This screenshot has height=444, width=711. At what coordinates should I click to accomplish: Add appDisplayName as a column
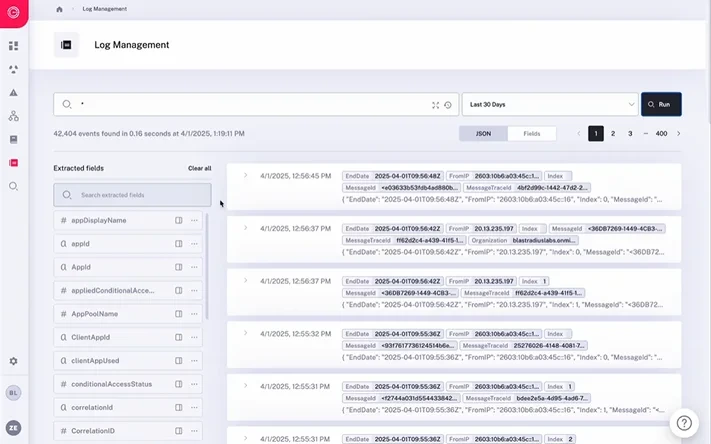(179, 220)
